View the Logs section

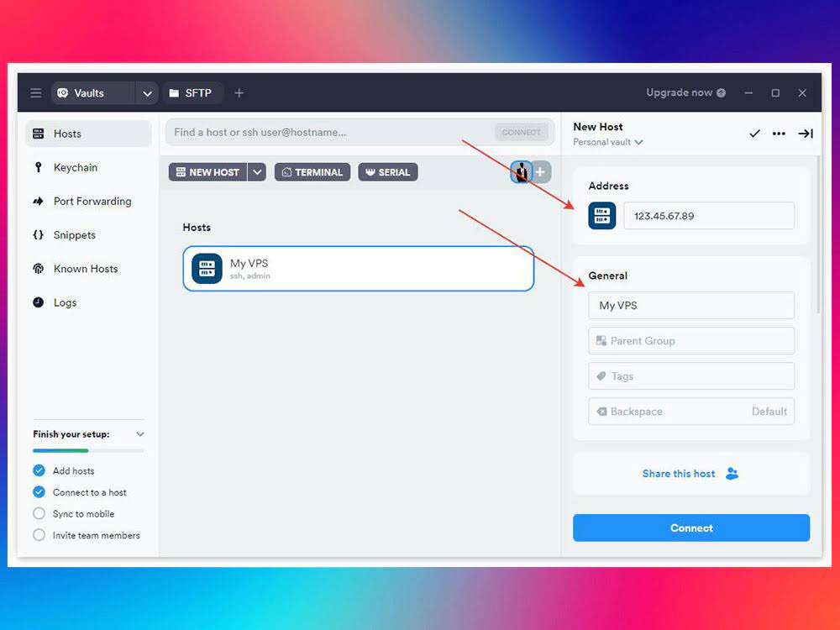65,302
